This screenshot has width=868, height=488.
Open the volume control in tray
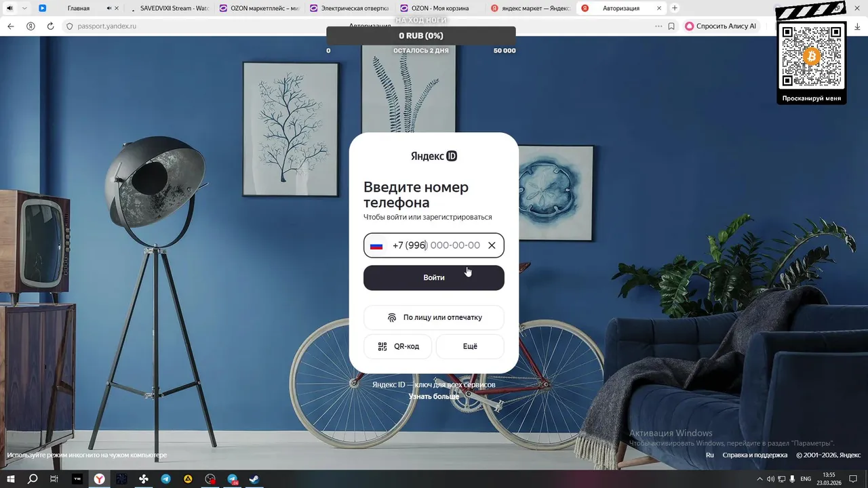[770, 479]
